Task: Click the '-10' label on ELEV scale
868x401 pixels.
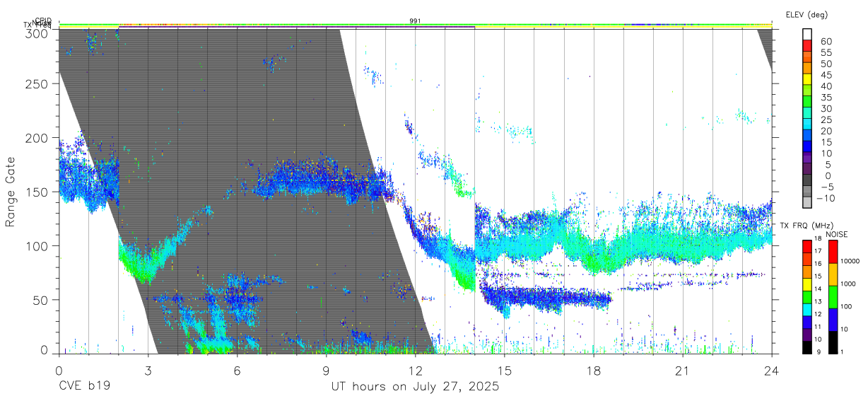Action: click(x=826, y=197)
